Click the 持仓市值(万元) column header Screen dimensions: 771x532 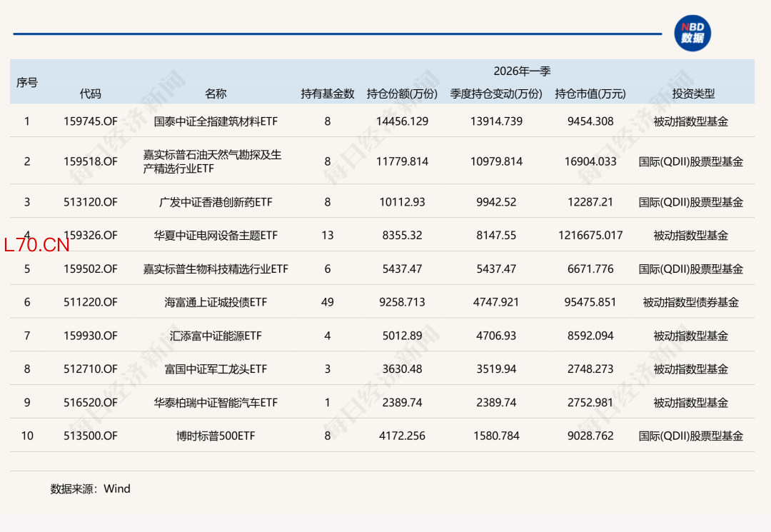(590, 94)
